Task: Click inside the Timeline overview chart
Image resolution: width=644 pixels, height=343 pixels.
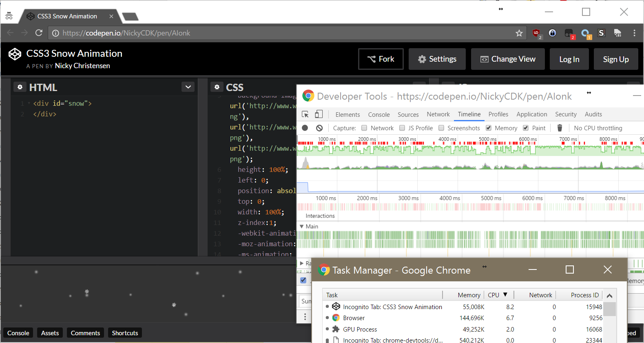Action: [x=470, y=164]
